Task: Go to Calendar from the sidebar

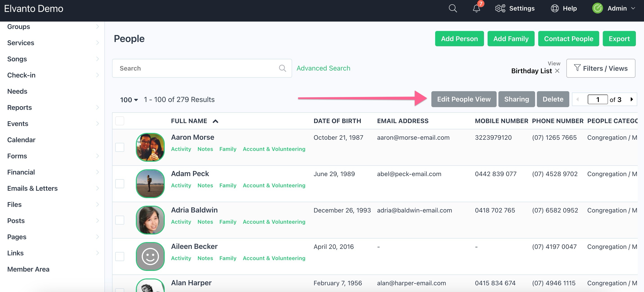Action: pyautogui.click(x=21, y=140)
